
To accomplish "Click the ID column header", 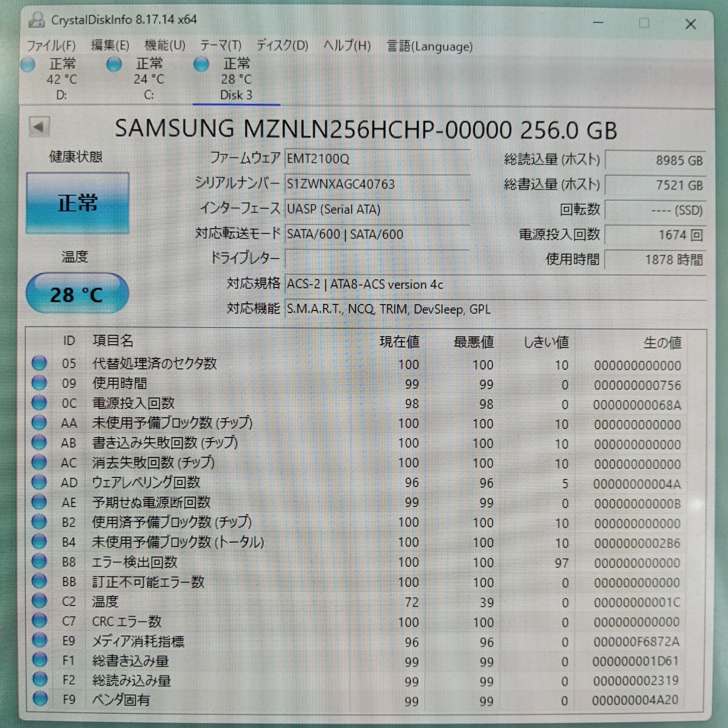I will click(x=69, y=341).
